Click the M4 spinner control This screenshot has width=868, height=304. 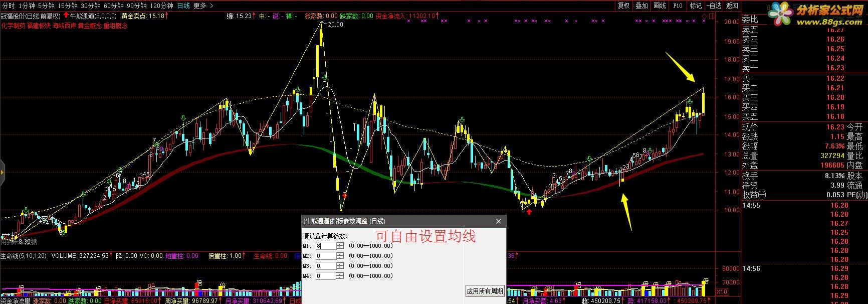pyautogui.click(x=340, y=276)
